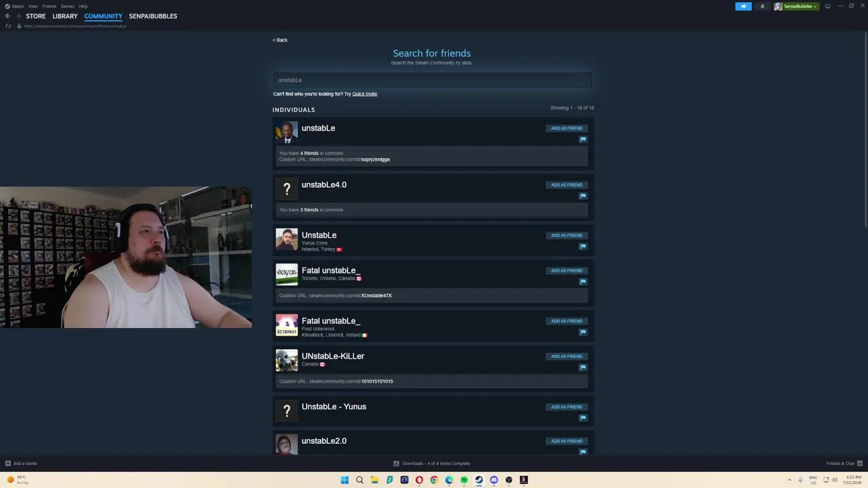Open the Quick Invite link
The height and width of the screenshot is (488, 868).
click(x=364, y=94)
